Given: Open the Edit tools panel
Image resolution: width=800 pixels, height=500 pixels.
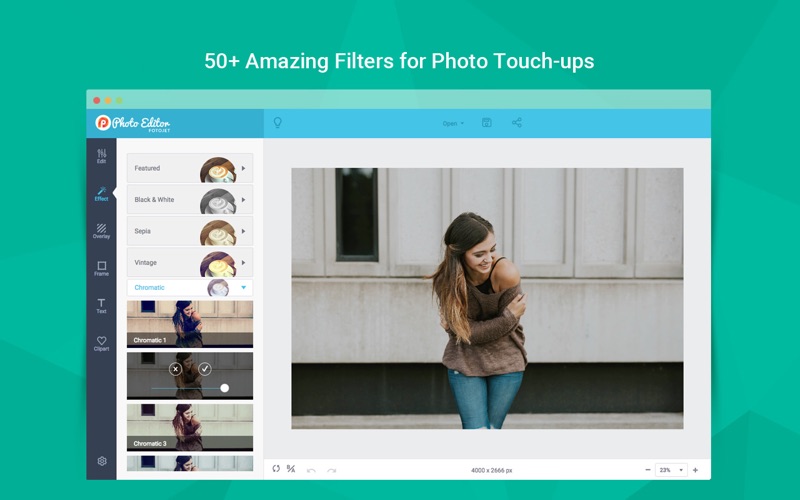Looking at the screenshot, I should (102, 156).
